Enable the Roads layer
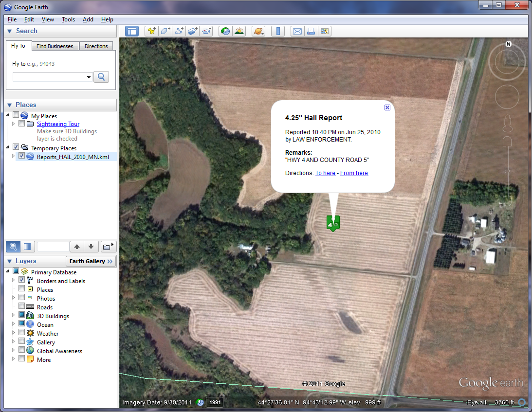Image resolution: width=532 pixels, height=412 pixels. tap(22, 306)
